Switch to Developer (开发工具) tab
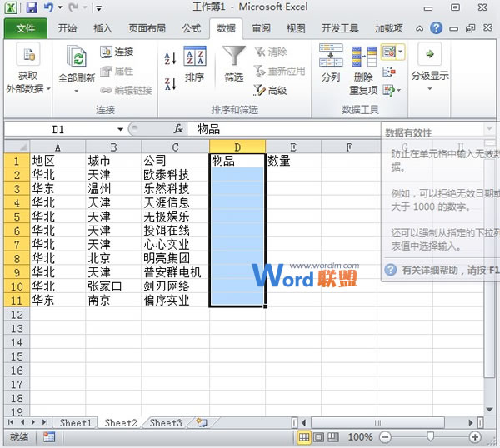Screen dimensions: 500x448 340,28
